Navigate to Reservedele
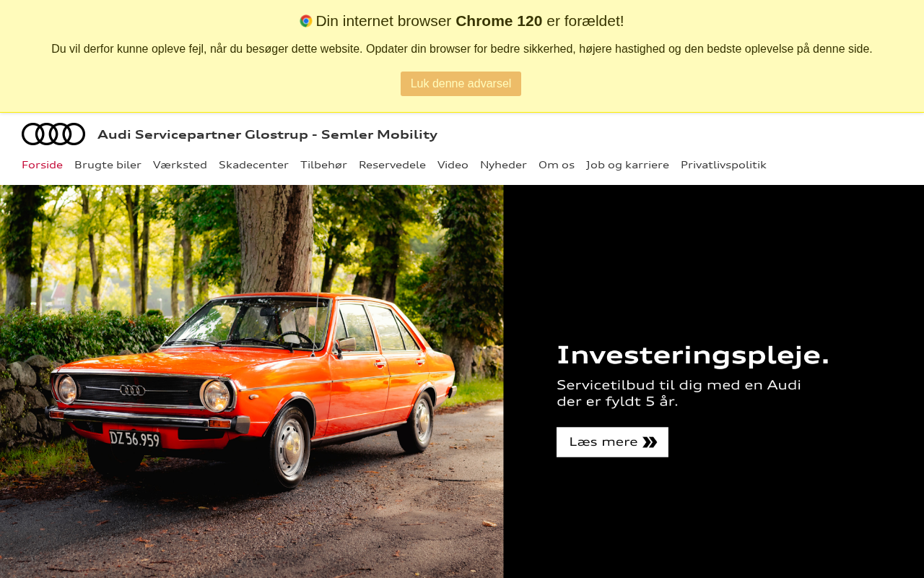Viewport: 924px width, 578px height. tap(392, 165)
